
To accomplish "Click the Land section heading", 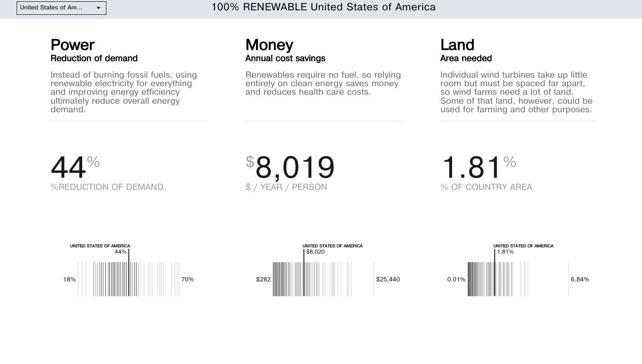I will (457, 45).
